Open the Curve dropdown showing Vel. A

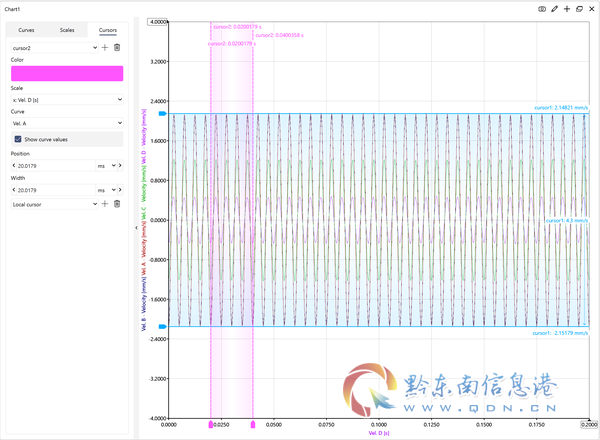point(67,123)
